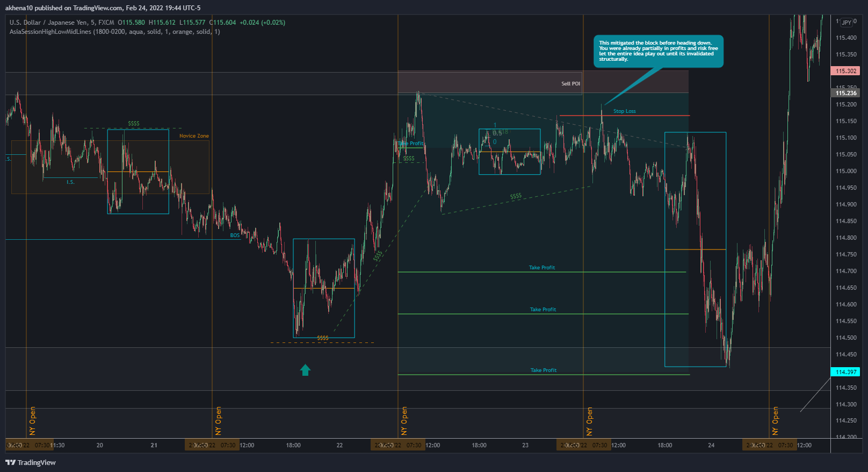Select the Take Profit label near 114.700

pos(542,268)
